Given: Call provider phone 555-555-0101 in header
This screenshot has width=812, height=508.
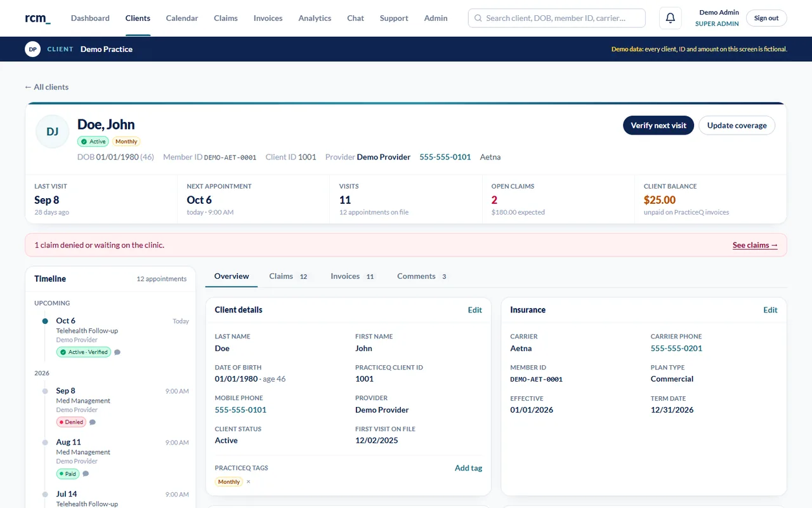Looking at the screenshot, I should (445, 157).
